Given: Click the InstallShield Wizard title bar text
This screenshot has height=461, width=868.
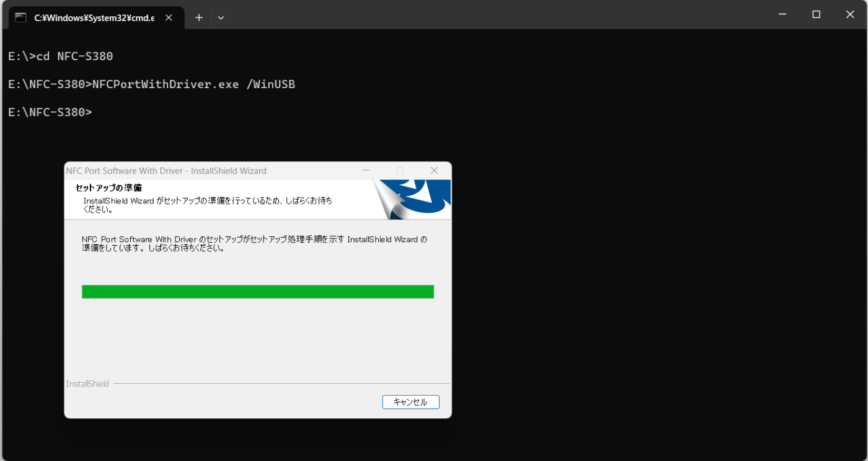Looking at the screenshot, I should click(166, 171).
